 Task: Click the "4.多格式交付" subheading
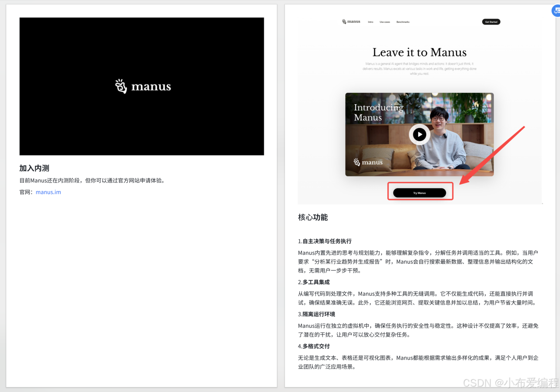(x=314, y=346)
